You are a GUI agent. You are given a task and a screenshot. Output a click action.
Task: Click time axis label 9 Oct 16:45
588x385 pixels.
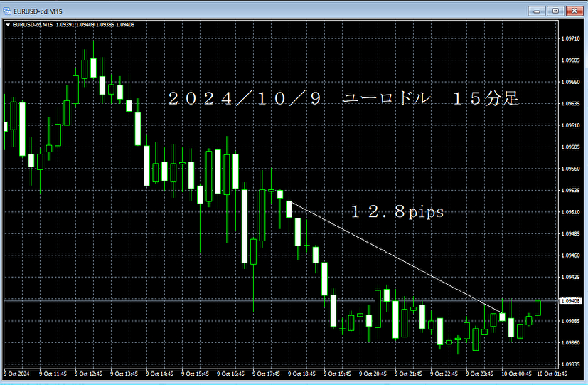point(230,374)
